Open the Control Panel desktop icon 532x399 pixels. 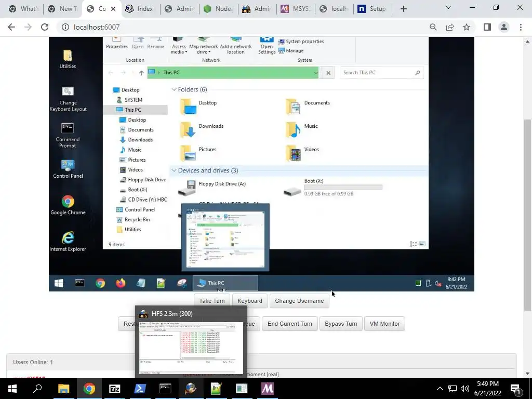tap(68, 169)
